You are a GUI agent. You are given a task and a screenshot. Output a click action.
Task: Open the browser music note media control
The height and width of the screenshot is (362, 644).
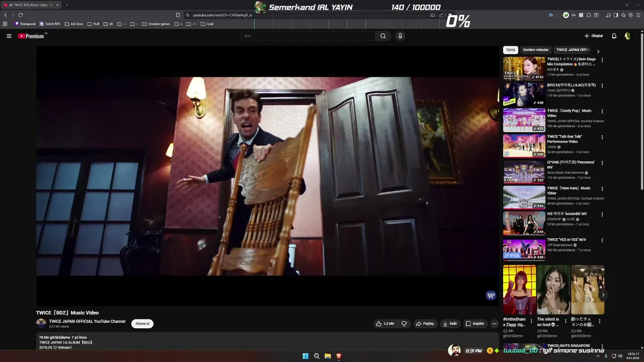point(608,15)
